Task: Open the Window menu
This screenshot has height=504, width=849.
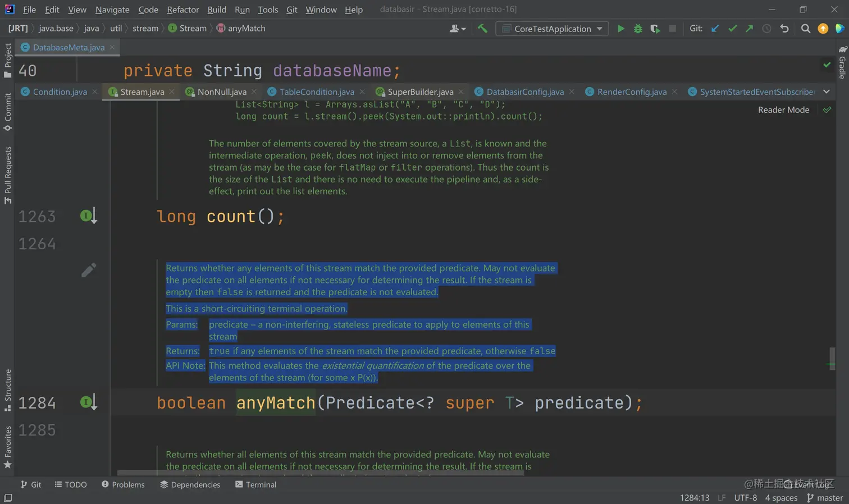Action: (x=321, y=10)
